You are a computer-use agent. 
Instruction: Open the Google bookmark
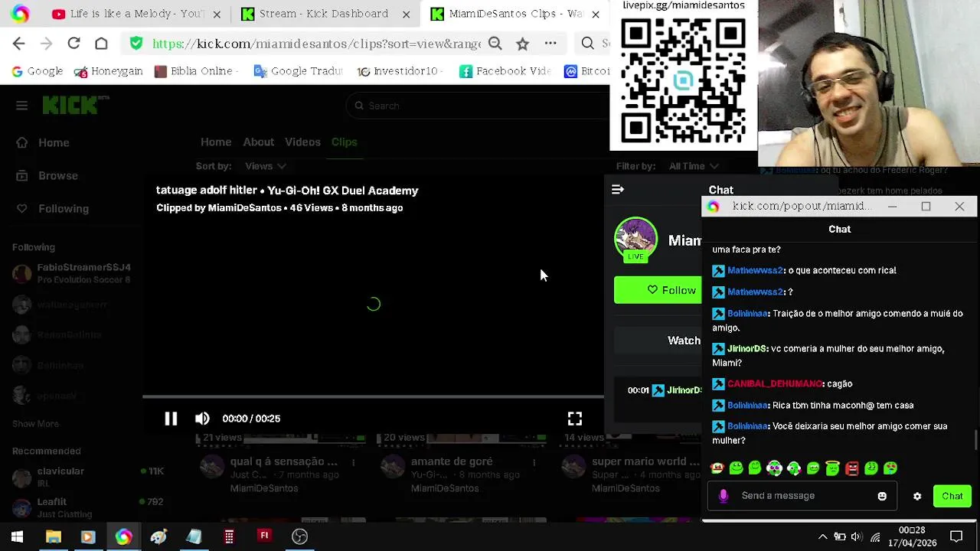pyautogui.click(x=37, y=71)
